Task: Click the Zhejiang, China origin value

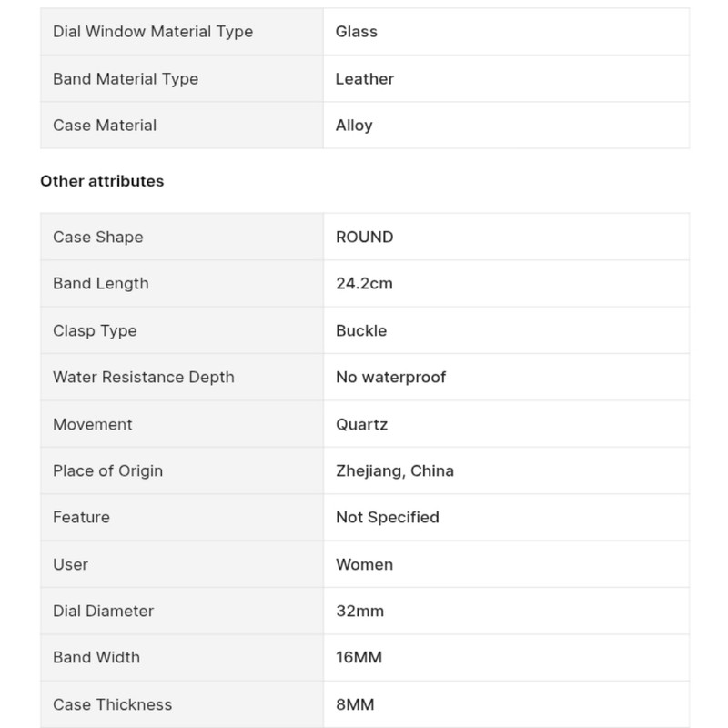Action: [x=395, y=470]
